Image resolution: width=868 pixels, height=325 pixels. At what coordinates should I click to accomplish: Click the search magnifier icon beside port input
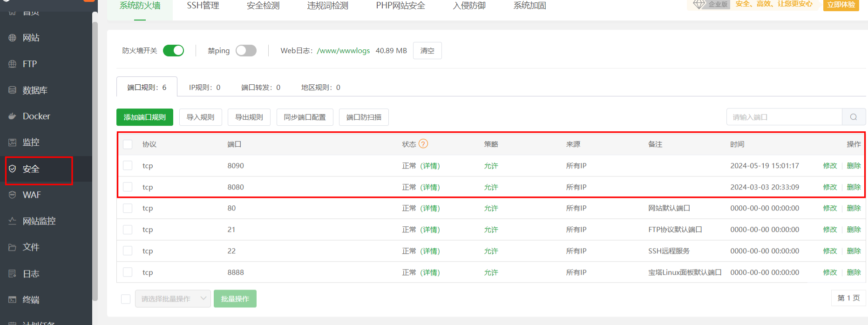point(854,117)
